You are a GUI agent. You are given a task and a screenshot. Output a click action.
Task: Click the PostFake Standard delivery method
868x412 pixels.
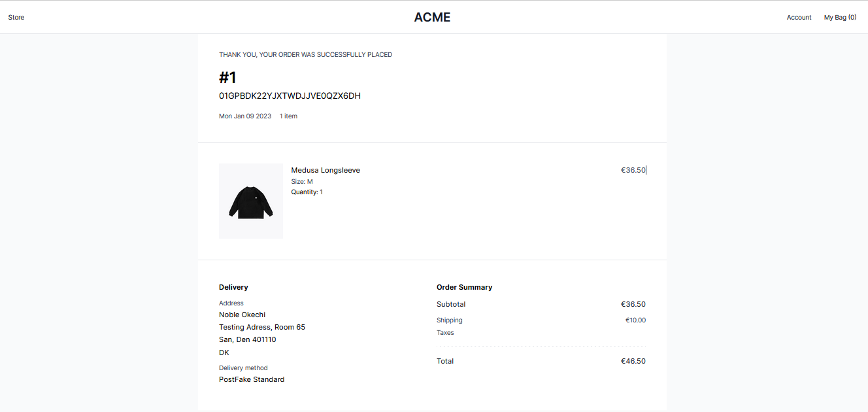pyautogui.click(x=252, y=379)
